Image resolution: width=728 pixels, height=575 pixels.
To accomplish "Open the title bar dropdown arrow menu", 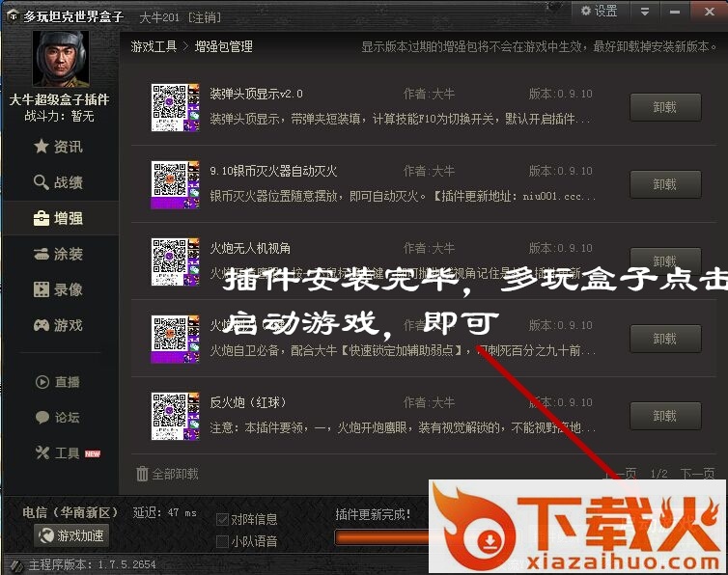I will tap(645, 12).
